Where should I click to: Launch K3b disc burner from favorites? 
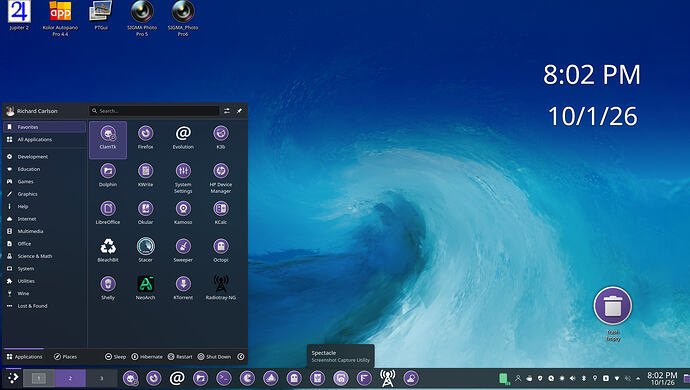coord(221,137)
